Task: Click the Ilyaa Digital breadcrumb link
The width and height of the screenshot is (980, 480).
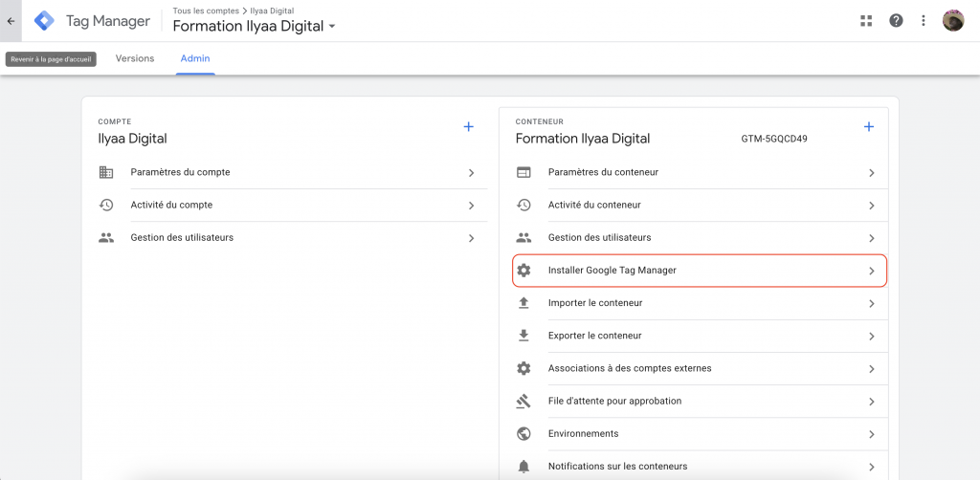Action: tap(272, 11)
